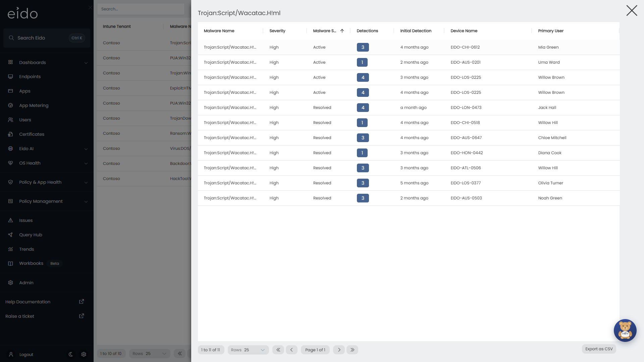Image resolution: width=644 pixels, height=362 pixels.
Task: Click Logout in the sidebar
Action: [26, 355]
